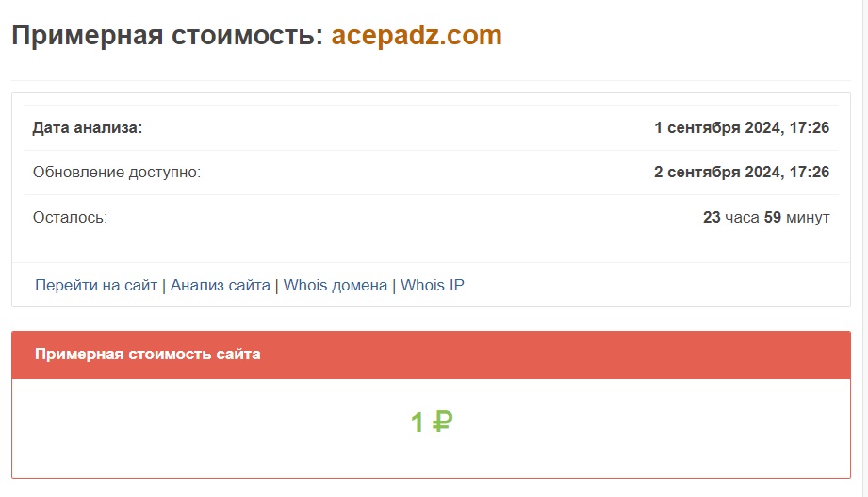Click the "Обновление доступно:" label
This screenshot has height=497, width=868.
[117, 172]
